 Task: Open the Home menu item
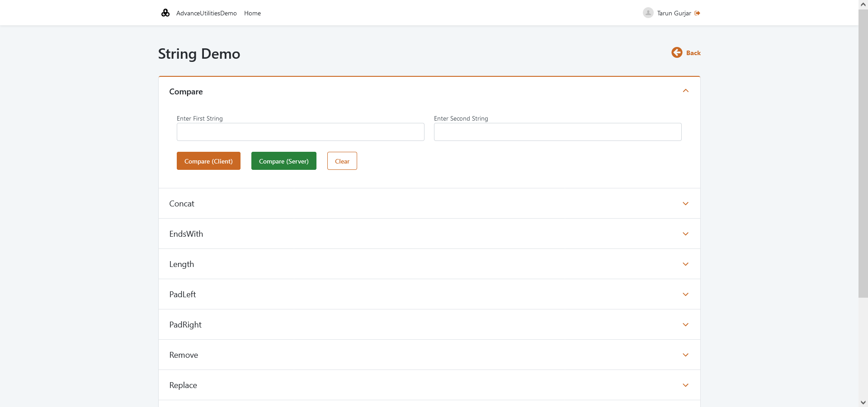coord(252,13)
